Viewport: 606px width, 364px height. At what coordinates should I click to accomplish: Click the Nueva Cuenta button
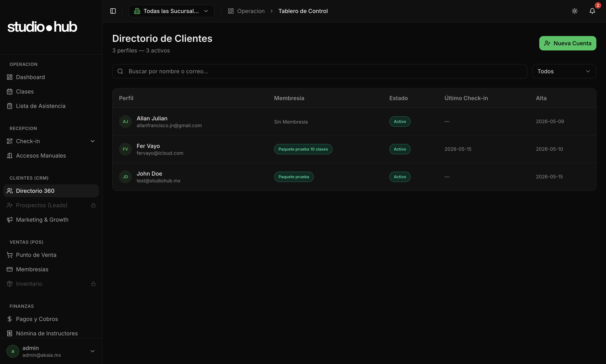[568, 43]
